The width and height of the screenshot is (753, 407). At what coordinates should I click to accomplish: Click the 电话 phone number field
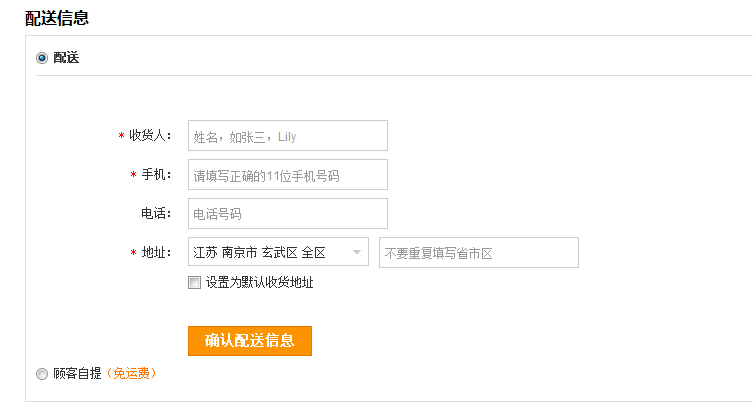coord(287,214)
